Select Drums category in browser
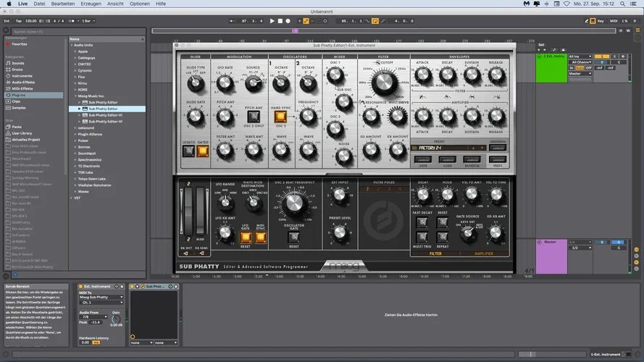The image size is (644, 362). click(17, 70)
